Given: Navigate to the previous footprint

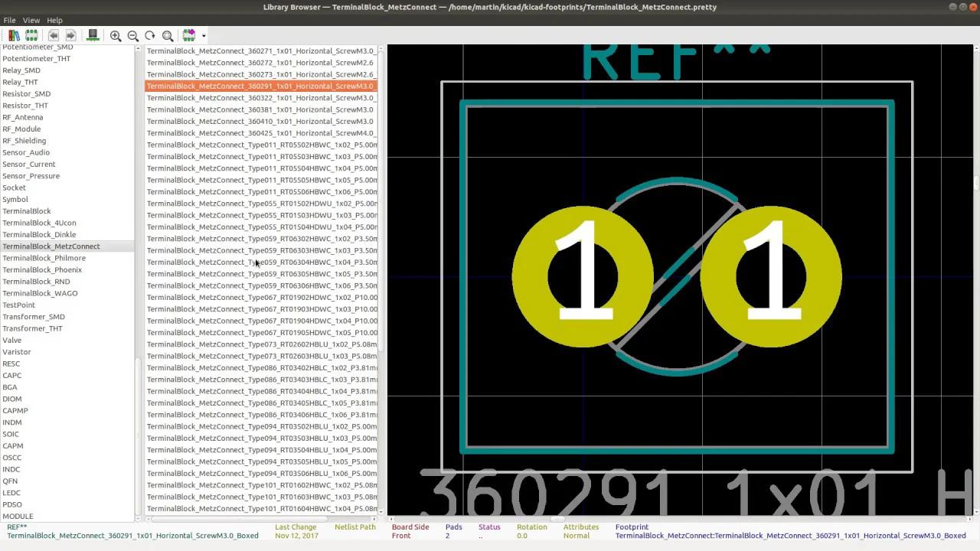Looking at the screenshot, I should [x=53, y=35].
